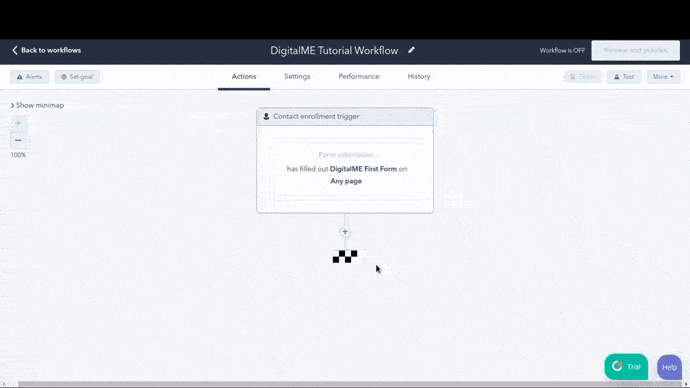Switch to the Actions tab
Screen dimensions: 690x388
pyautogui.click(x=244, y=77)
